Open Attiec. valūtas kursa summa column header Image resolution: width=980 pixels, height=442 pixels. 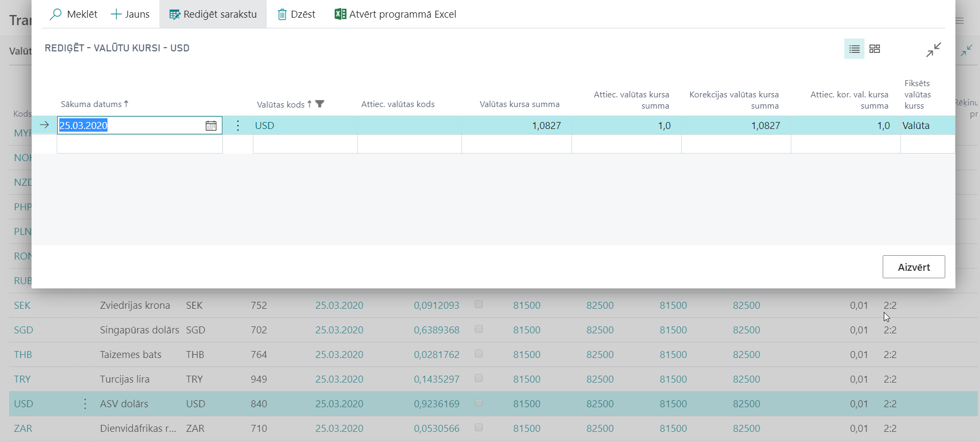tap(631, 100)
